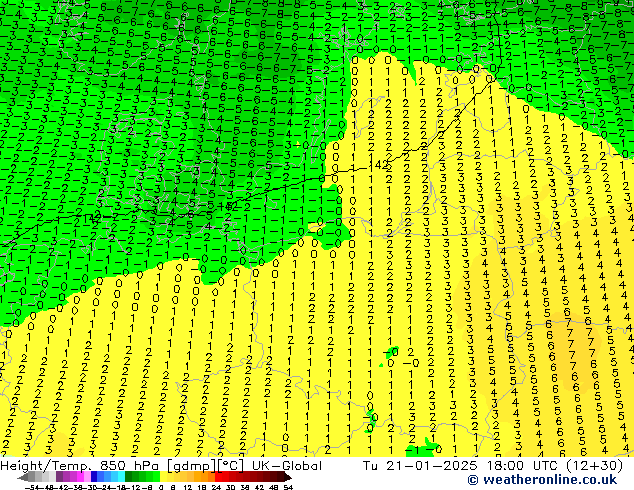Select the cyan swatch in the colour scale
The height and width of the screenshot is (490, 634).
pos(121,477)
